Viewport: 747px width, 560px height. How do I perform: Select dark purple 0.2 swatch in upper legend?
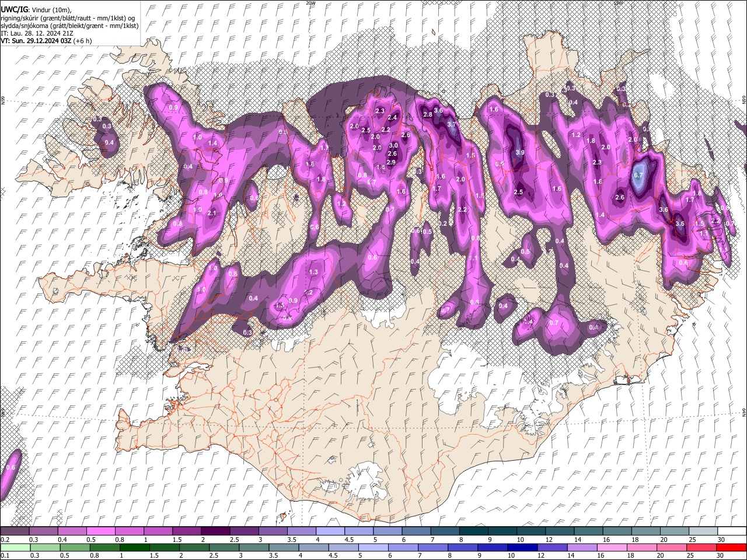click(15, 531)
